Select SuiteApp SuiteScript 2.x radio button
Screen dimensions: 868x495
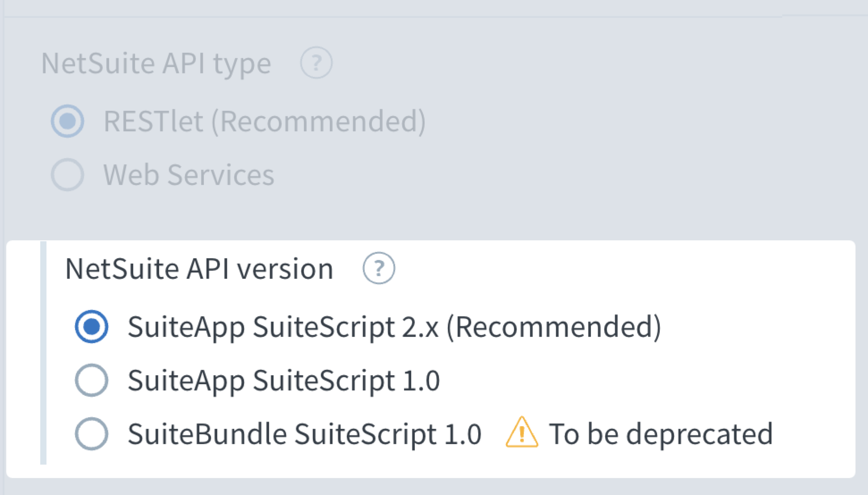point(92,327)
